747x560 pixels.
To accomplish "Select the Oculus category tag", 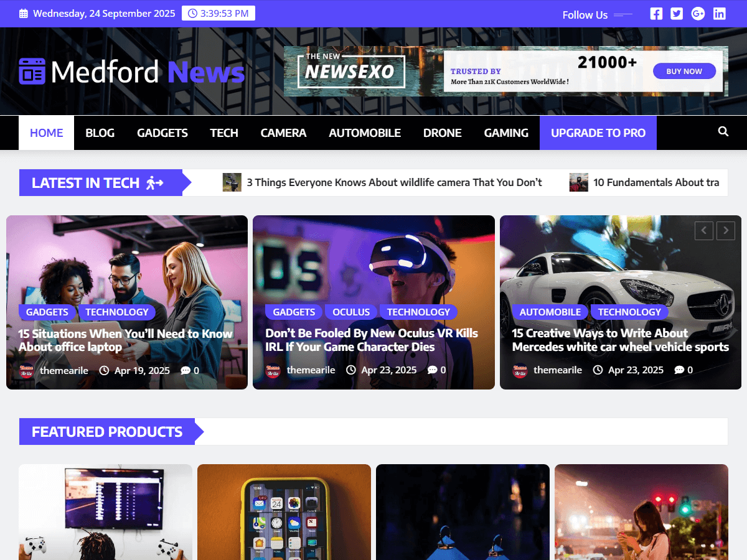I will pyautogui.click(x=351, y=312).
